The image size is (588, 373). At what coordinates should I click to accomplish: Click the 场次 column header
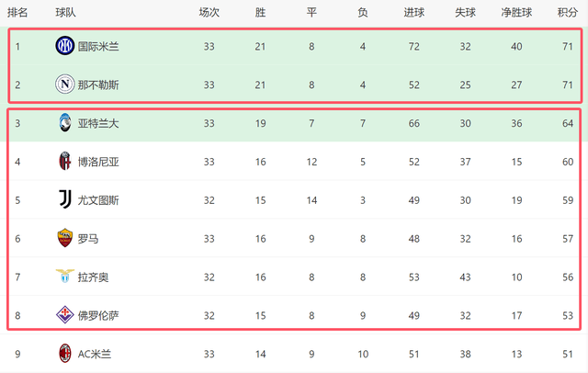209,13
